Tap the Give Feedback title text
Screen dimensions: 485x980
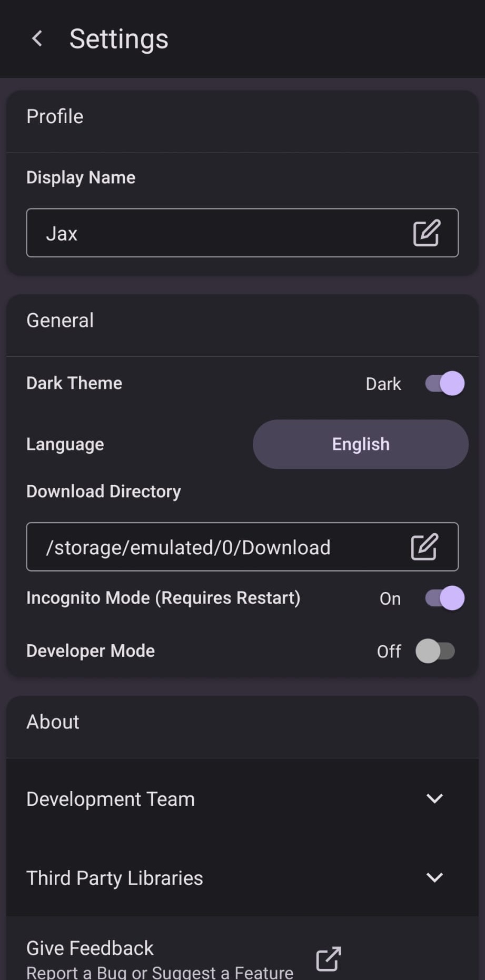[x=90, y=948]
